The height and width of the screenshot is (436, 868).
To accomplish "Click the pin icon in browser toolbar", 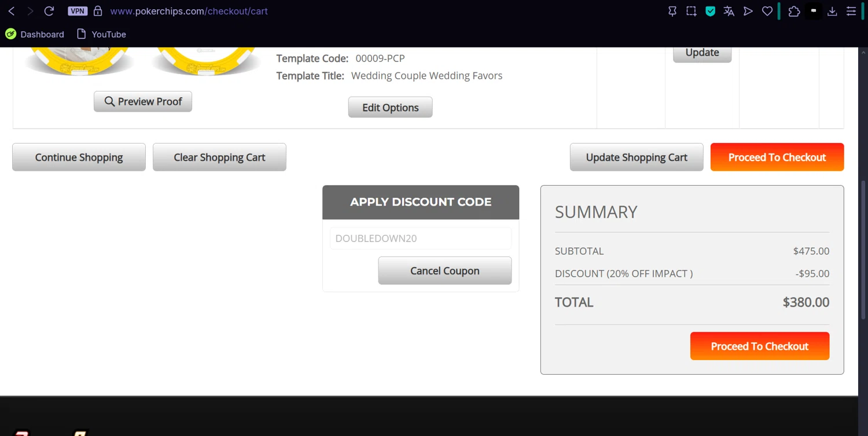I will coord(672,11).
